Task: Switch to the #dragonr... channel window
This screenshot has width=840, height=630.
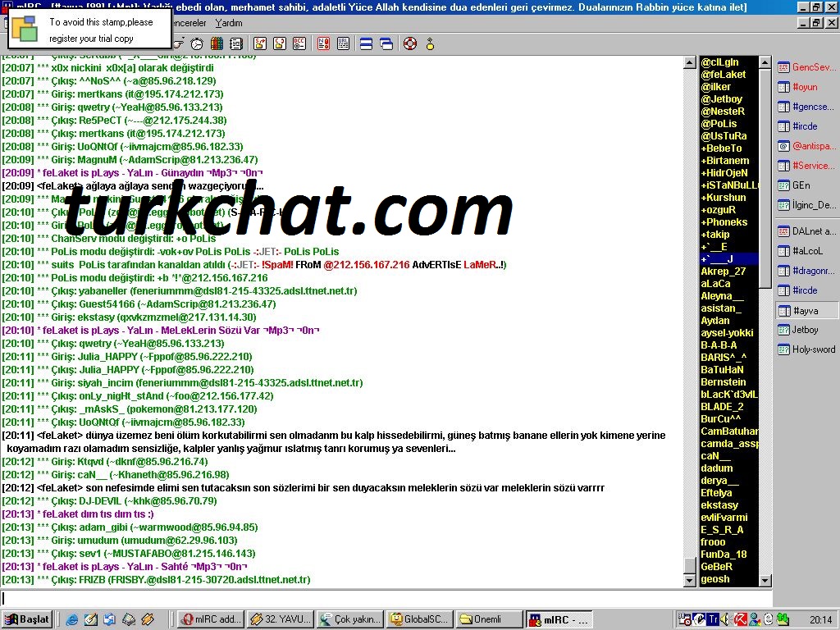Action: pos(806,271)
